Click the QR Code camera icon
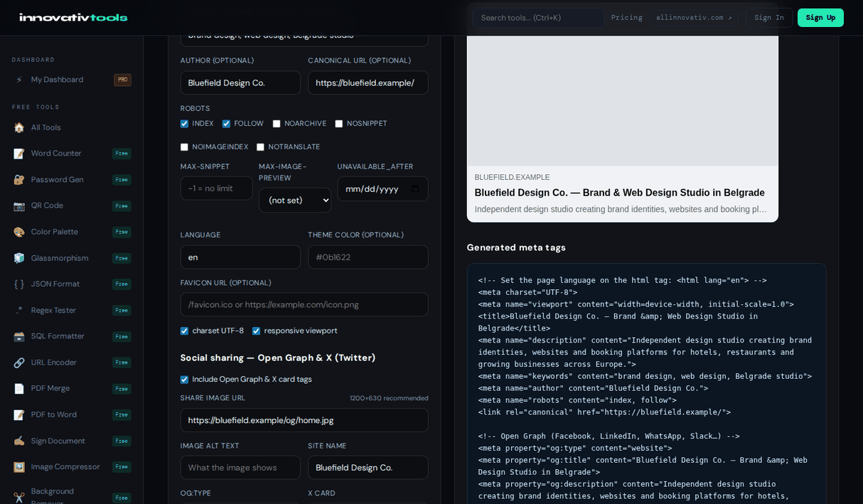 (19, 205)
